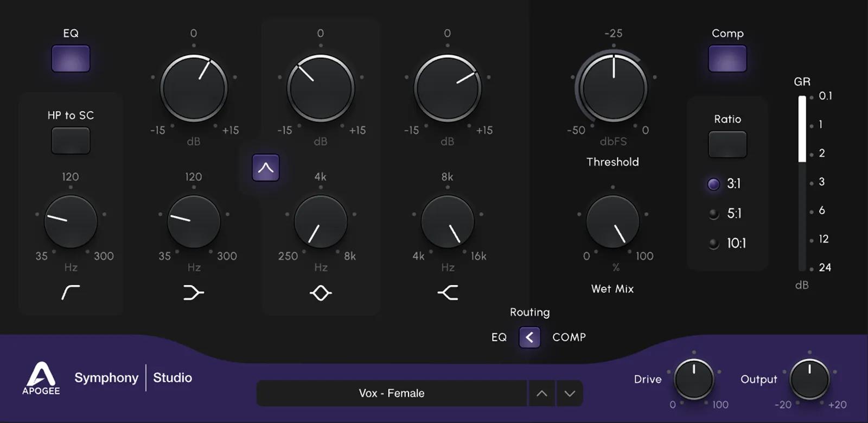
Task: Click the high shelf filter icon
Action: tap(448, 293)
